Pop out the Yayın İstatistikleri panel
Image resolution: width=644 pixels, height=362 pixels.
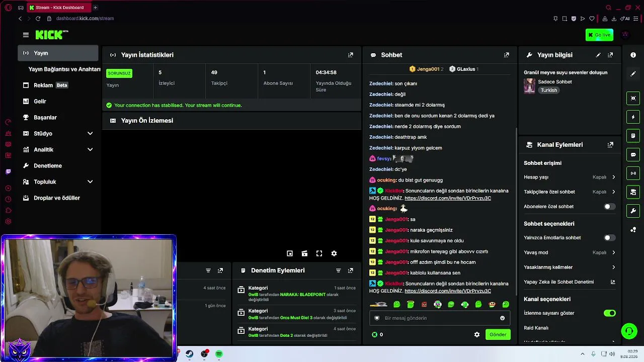click(x=351, y=55)
